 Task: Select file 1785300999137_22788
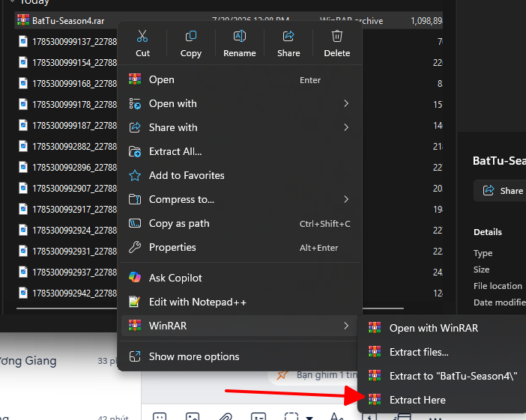(x=74, y=42)
